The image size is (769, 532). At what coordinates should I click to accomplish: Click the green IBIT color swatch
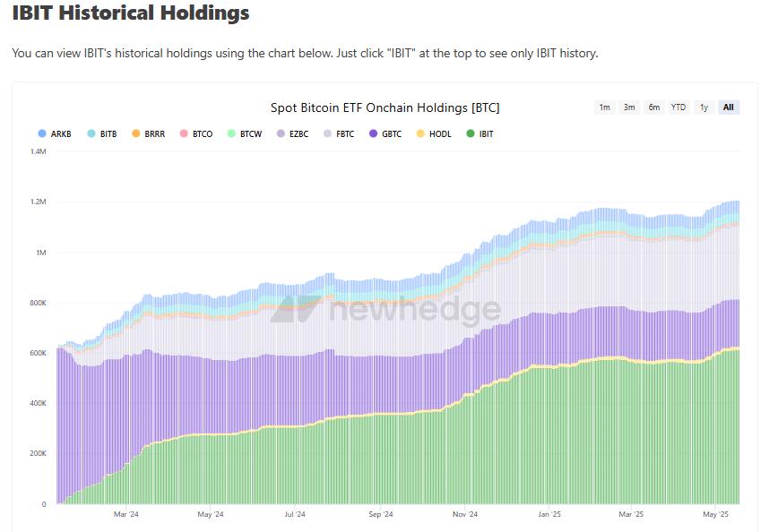(x=471, y=133)
